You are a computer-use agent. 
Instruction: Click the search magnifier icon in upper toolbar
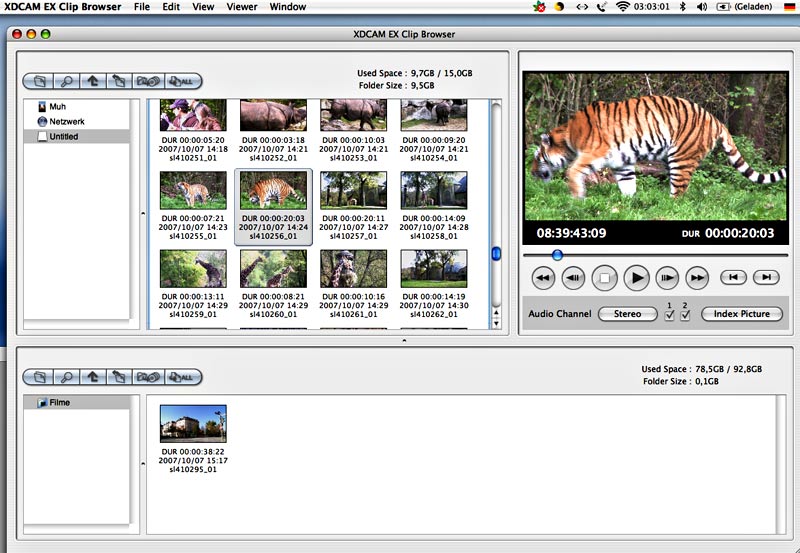point(65,81)
